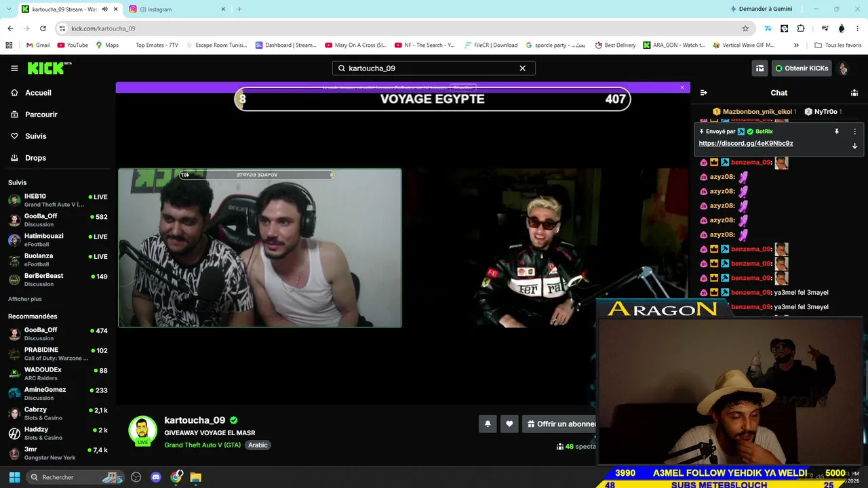Open the discord.gg invite link in chat
Screen dimensions: 868x488
pos(746,144)
